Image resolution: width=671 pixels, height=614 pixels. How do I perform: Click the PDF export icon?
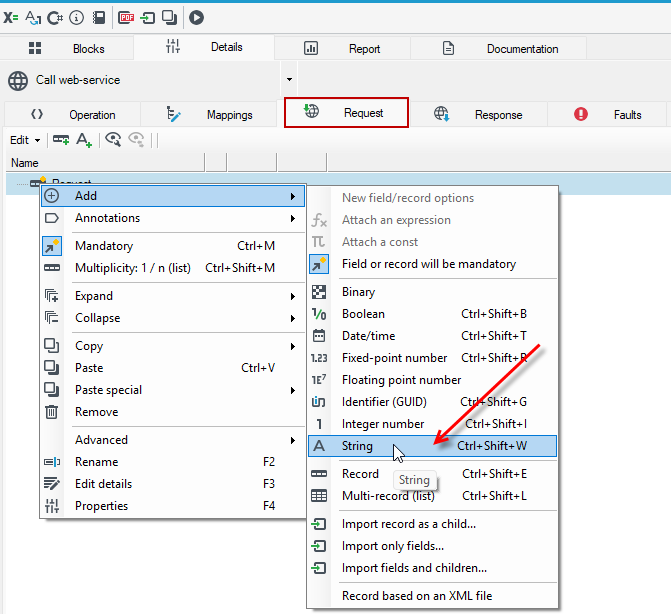126,18
